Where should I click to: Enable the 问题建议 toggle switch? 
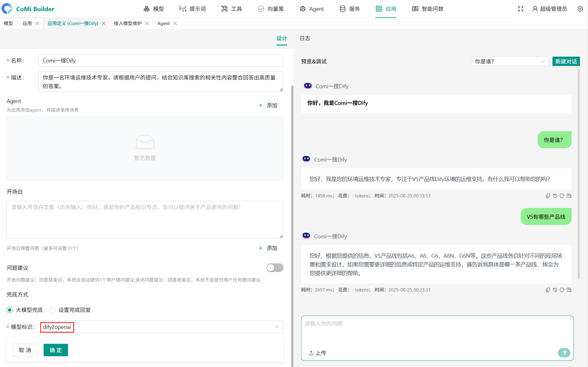pyautogui.click(x=275, y=268)
